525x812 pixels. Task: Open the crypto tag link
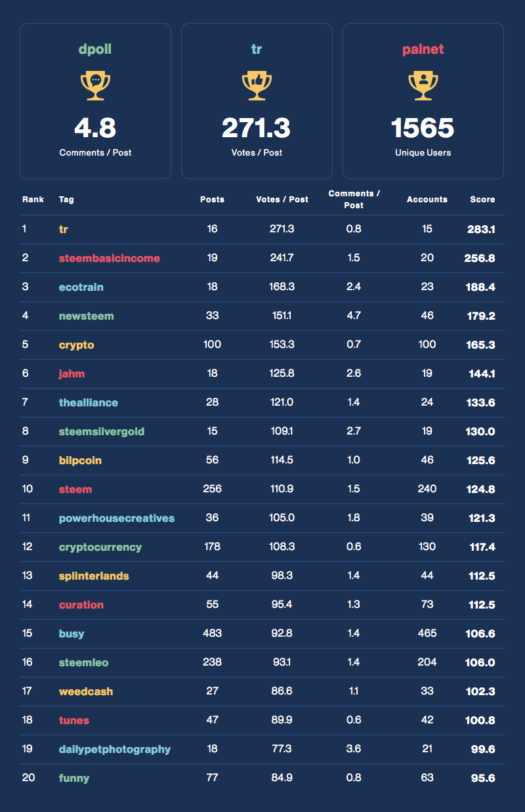[x=76, y=345]
